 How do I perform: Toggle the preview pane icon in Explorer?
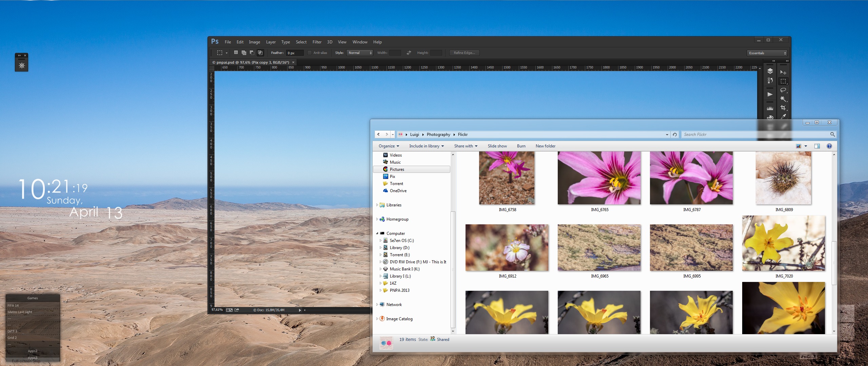click(x=817, y=146)
